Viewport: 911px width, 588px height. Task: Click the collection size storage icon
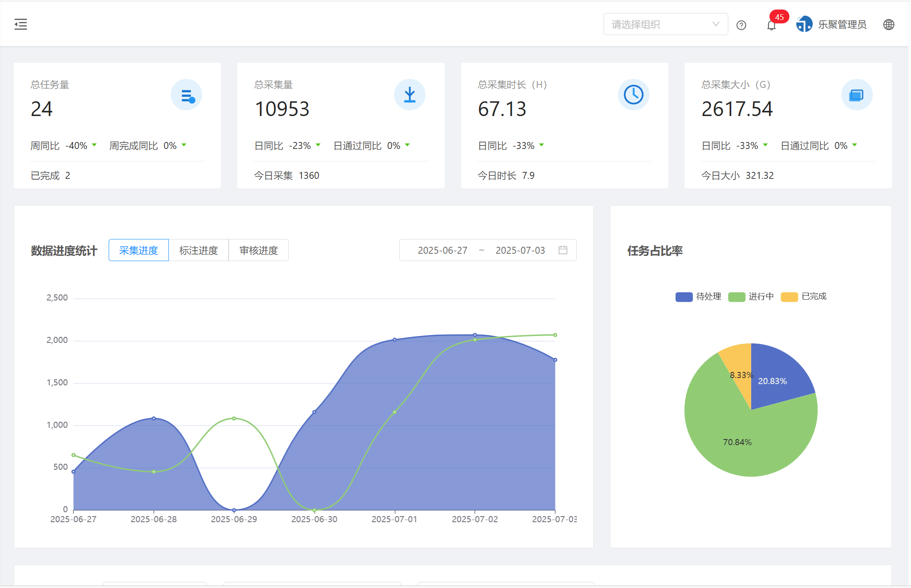click(x=856, y=95)
